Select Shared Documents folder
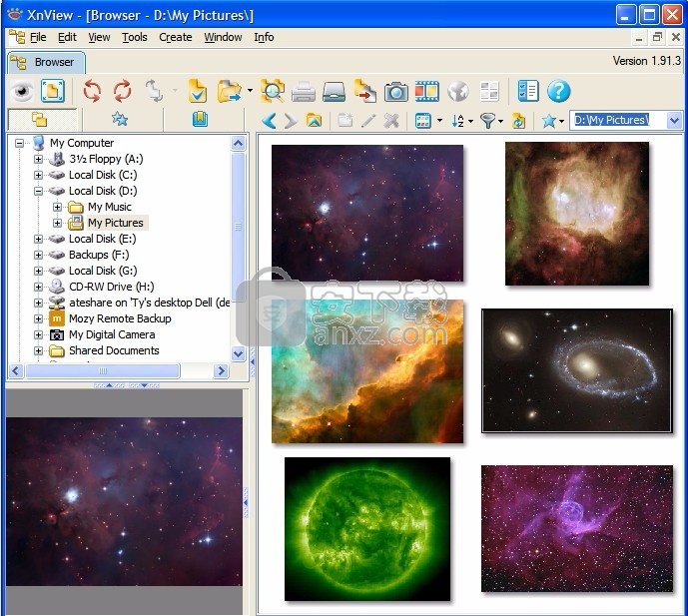 click(114, 350)
